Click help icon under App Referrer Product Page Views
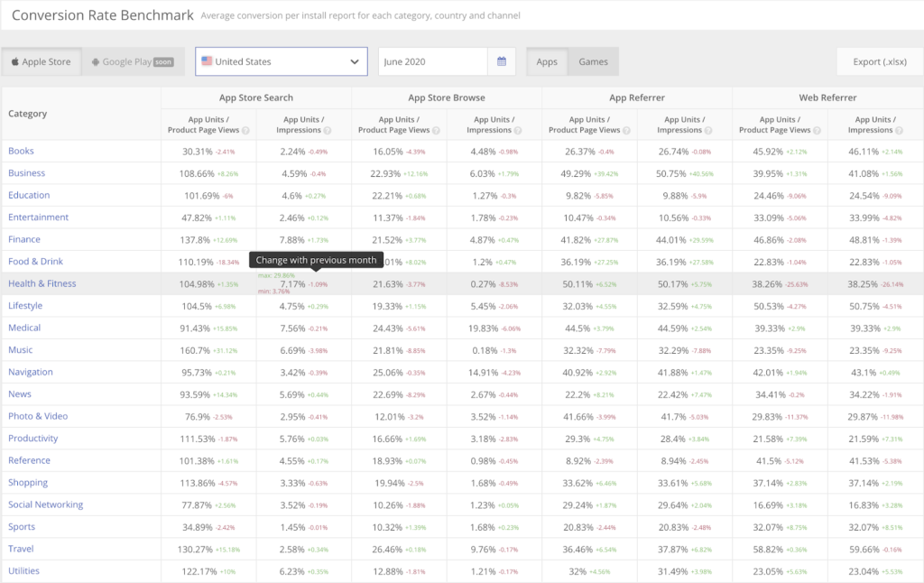The width and height of the screenshot is (924, 583). (x=626, y=130)
